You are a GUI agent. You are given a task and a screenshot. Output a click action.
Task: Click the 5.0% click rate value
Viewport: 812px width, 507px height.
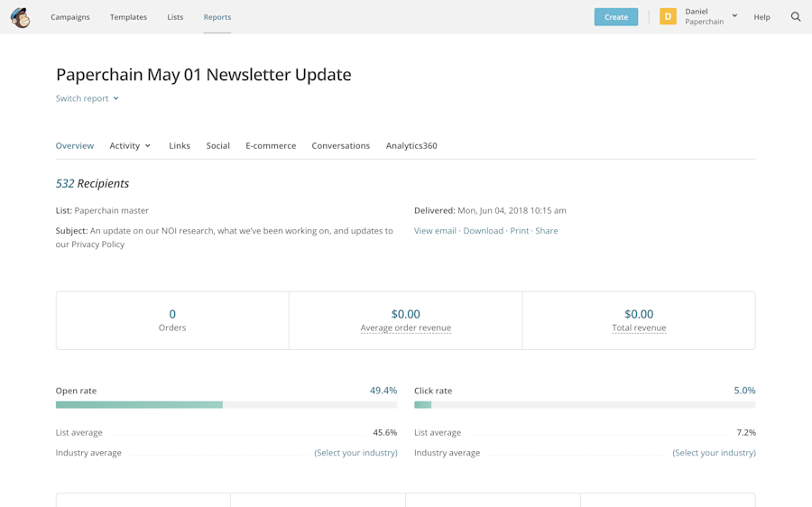(x=744, y=391)
